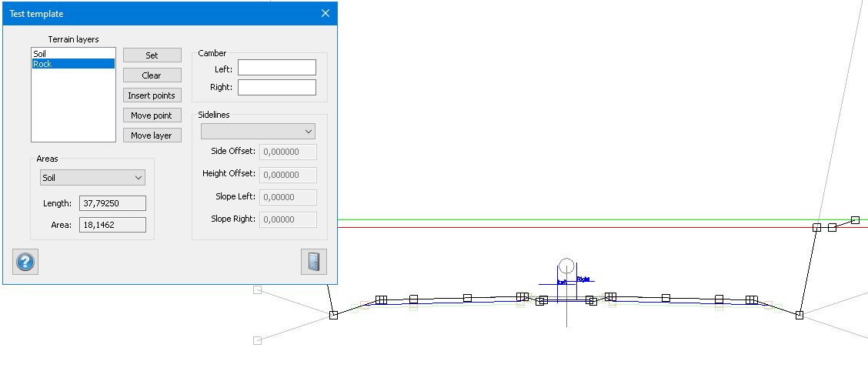Activate the Insert points button
The height and width of the screenshot is (368, 868).
point(152,95)
